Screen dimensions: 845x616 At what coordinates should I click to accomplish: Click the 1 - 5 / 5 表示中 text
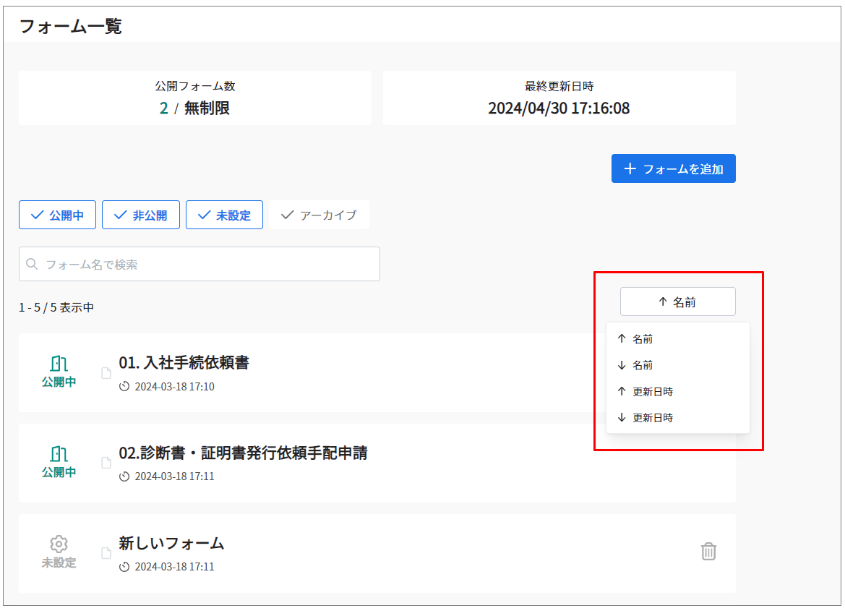(56, 308)
